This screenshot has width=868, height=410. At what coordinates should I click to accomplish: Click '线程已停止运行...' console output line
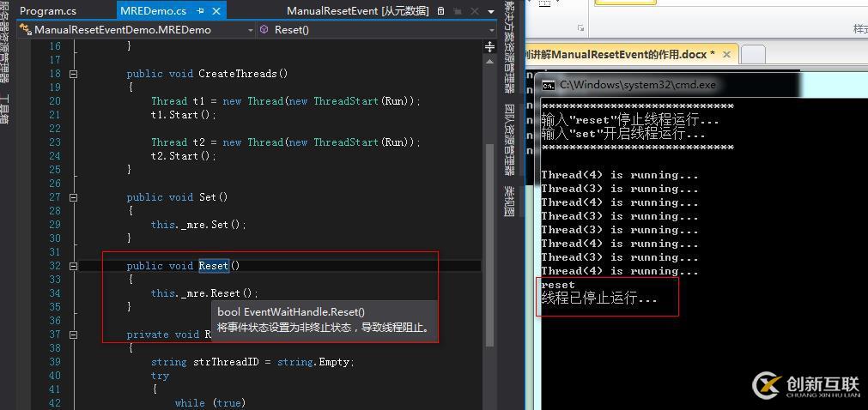[x=599, y=298]
